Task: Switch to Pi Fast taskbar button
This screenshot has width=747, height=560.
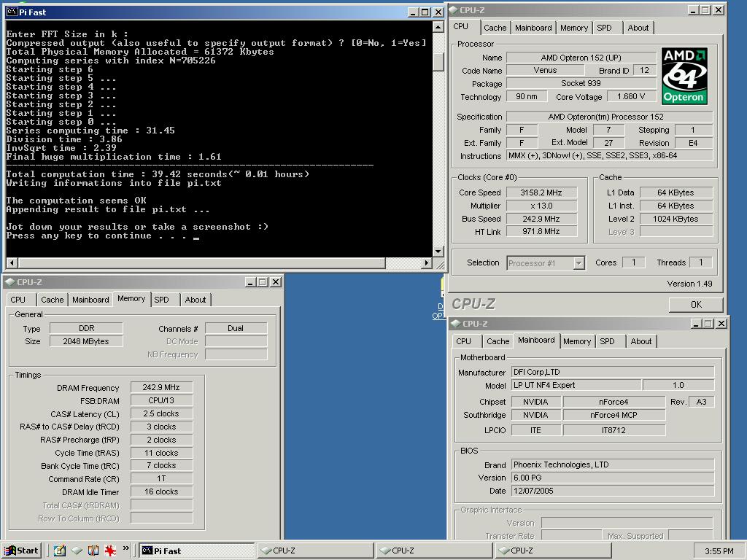Action: [x=197, y=551]
